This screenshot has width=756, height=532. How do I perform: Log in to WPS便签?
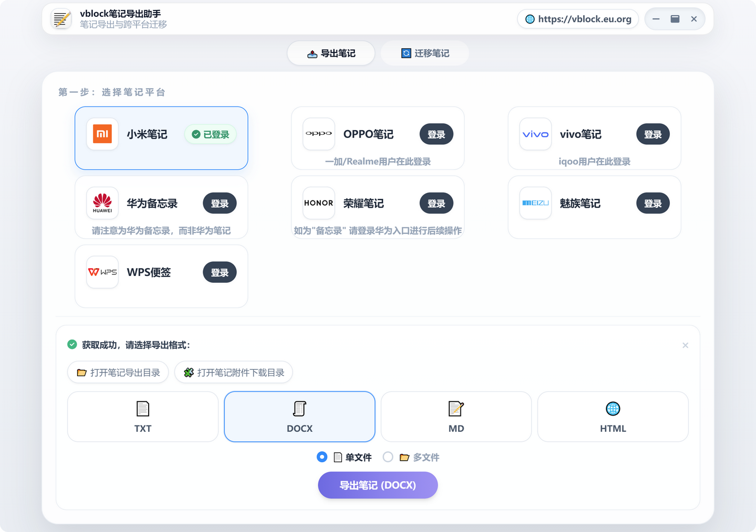220,272
